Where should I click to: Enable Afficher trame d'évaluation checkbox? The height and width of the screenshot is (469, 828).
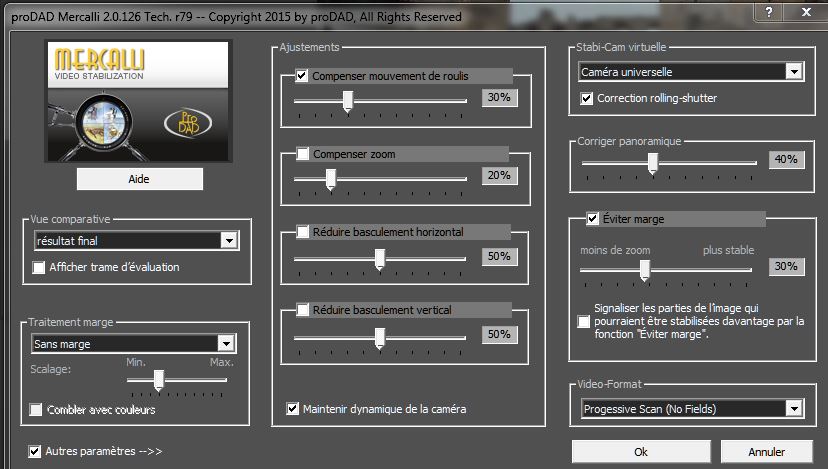coord(39,267)
